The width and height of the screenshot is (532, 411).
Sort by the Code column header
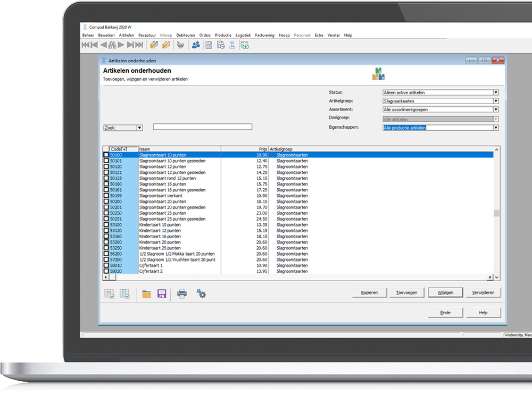coord(123,149)
